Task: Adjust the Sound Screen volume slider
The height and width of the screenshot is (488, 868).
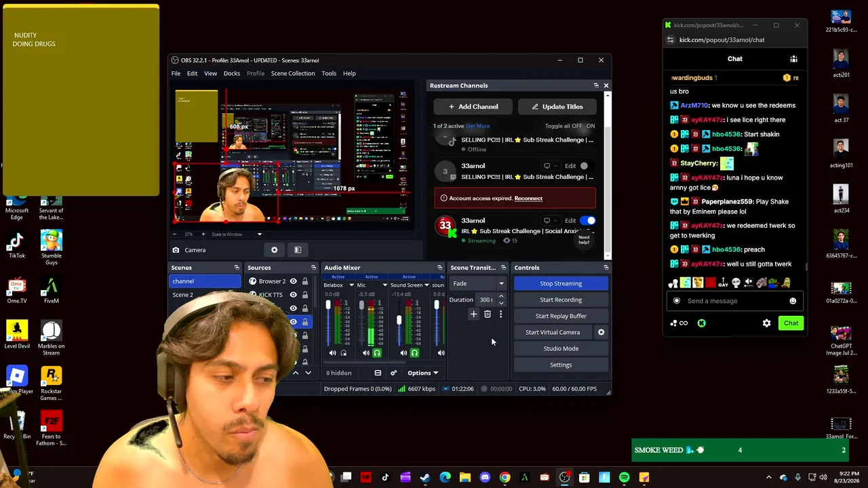Action: (x=399, y=320)
